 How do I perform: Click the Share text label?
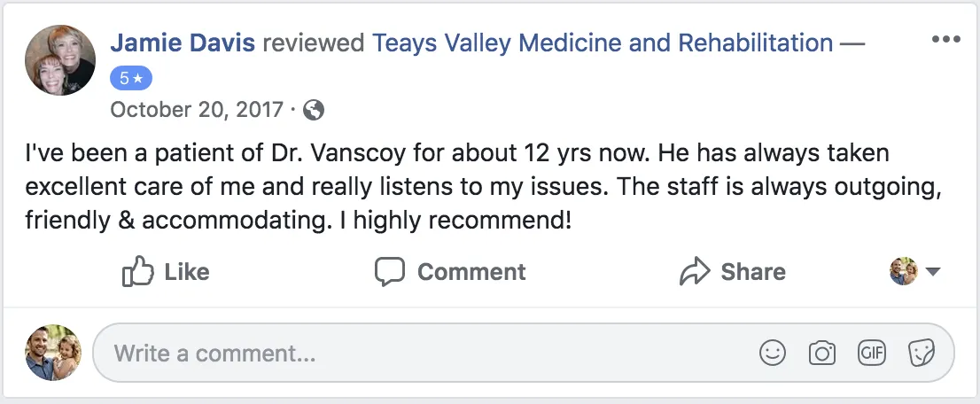point(753,271)
